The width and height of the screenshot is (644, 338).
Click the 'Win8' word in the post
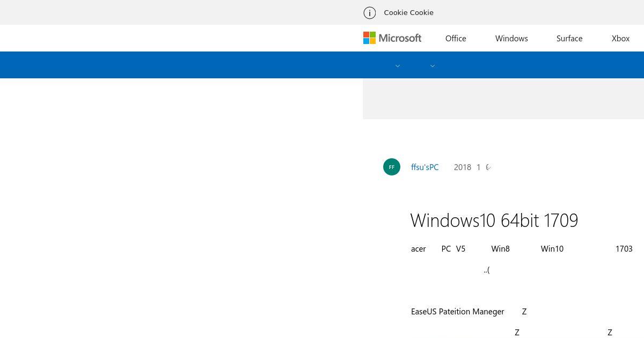click(x=501, y=249)
